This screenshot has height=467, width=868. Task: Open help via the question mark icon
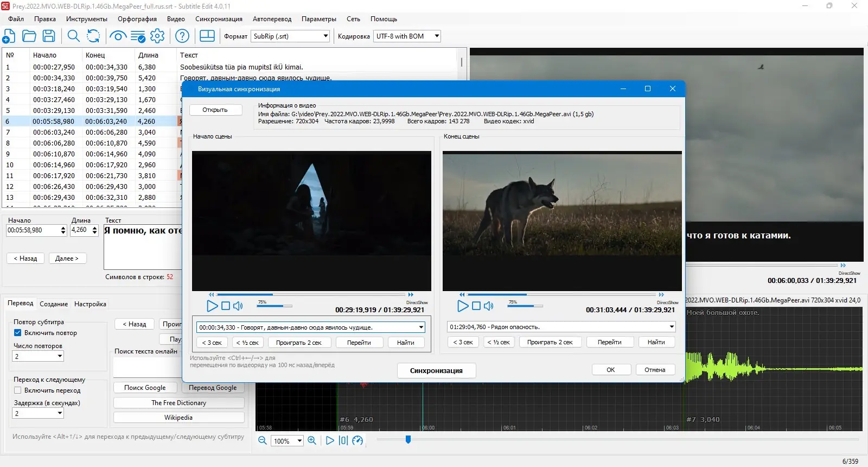(182, 36)
